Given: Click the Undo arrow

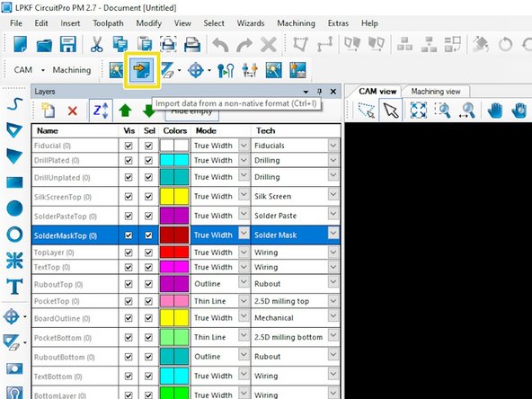Looking at the screenshot, I should click(220, 44).
